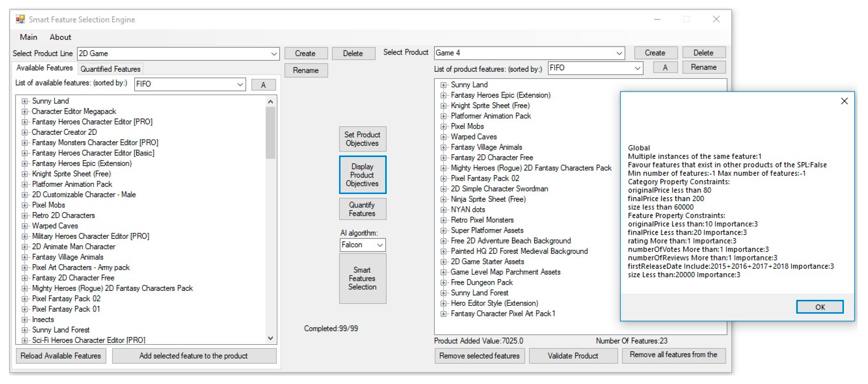Expand the Retro 2D Characters node

[x=25, y=216]
